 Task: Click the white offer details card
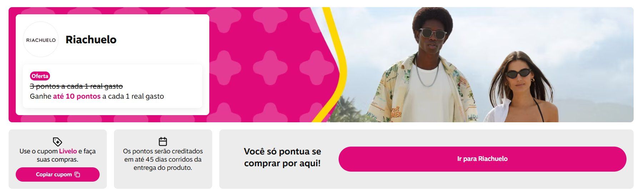tap(113, 86)
